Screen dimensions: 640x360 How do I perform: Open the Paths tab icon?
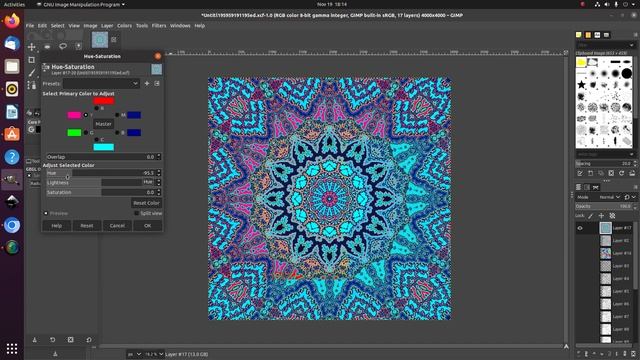point(596,187)
